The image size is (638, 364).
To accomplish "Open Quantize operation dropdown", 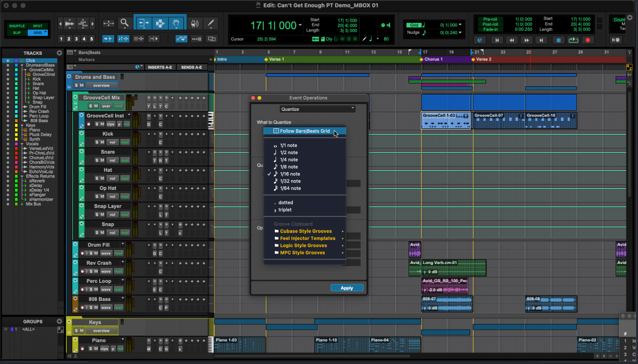I will [x=318, y=109].
